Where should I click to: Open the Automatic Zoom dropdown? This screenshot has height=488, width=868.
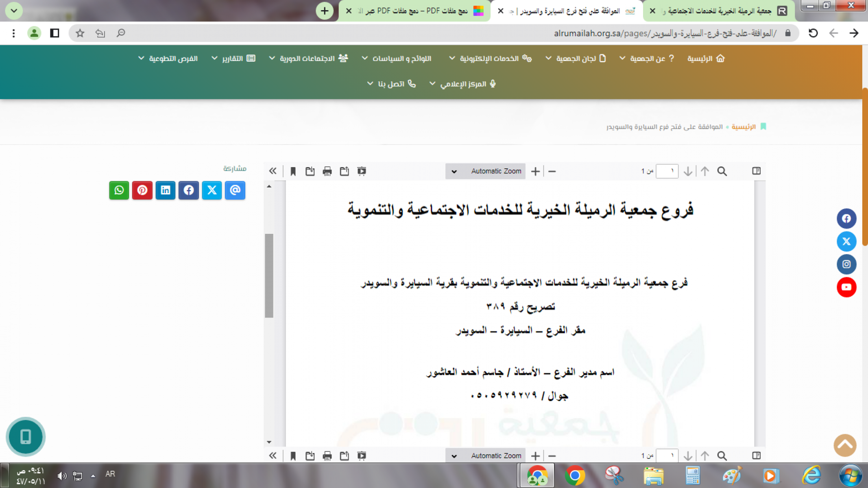[486, 171]
